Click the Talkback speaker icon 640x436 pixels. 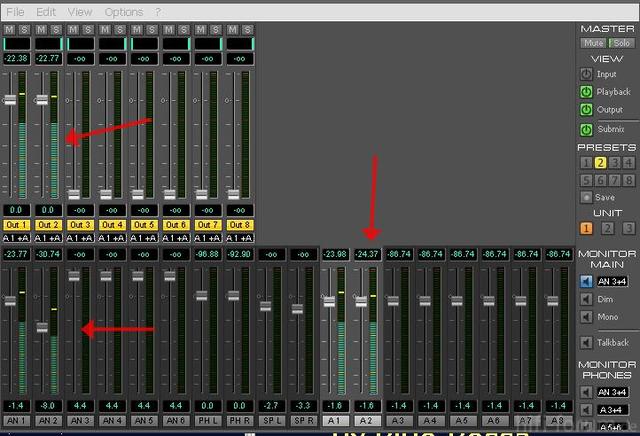pyautogui.click(x=586, y=343)
